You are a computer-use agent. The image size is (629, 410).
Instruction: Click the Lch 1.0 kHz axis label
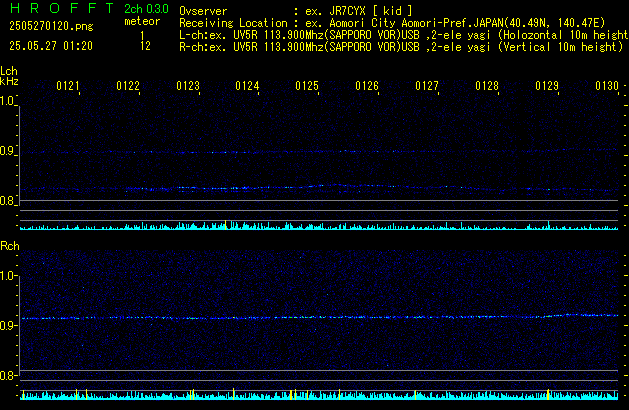pos(7,101)
